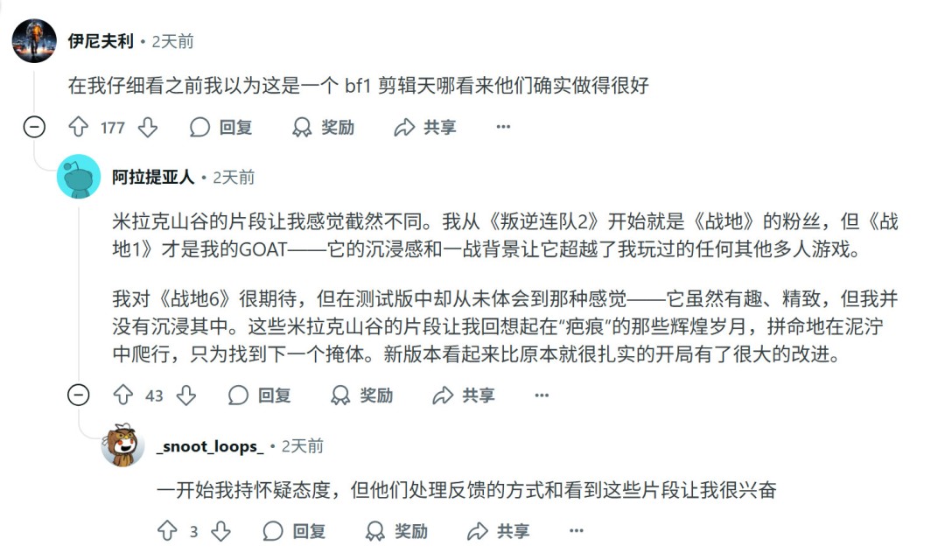Downvote 伊尼夫利's comment
Image resolution: width=945 pixels, height=560 pixels.
pyautogui.click(x=148, y=128)
